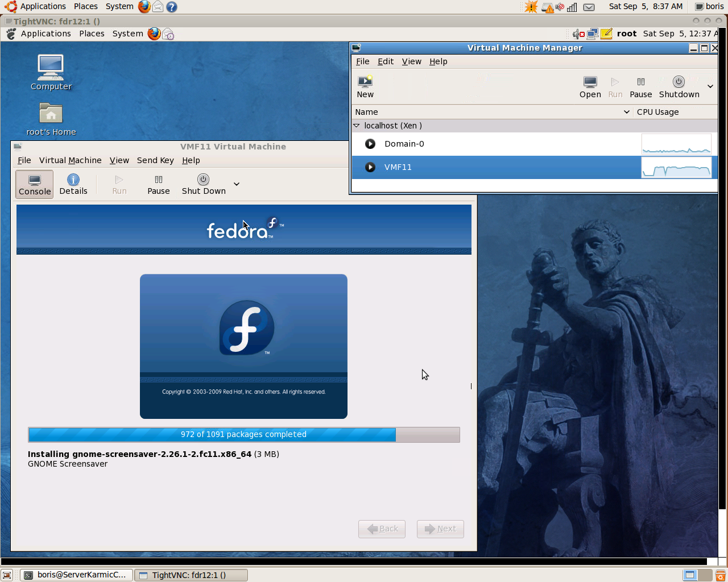The width and height of the screenshot is (728, 582).
Task: Collapse the localhost (Xen) connection row
Action: click(x=357, y=126)
